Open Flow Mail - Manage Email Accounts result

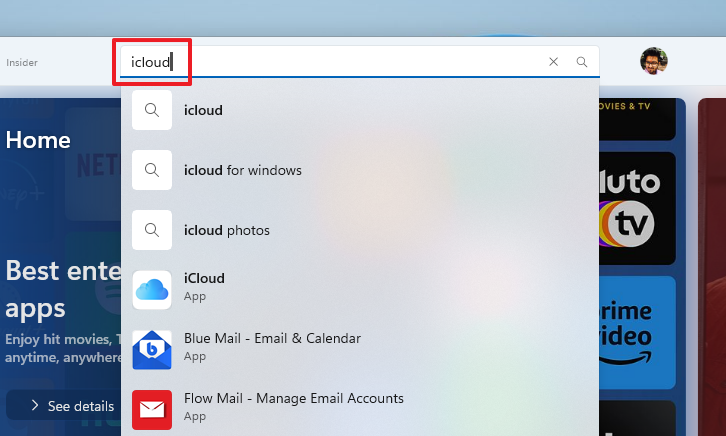pos(360,410)
